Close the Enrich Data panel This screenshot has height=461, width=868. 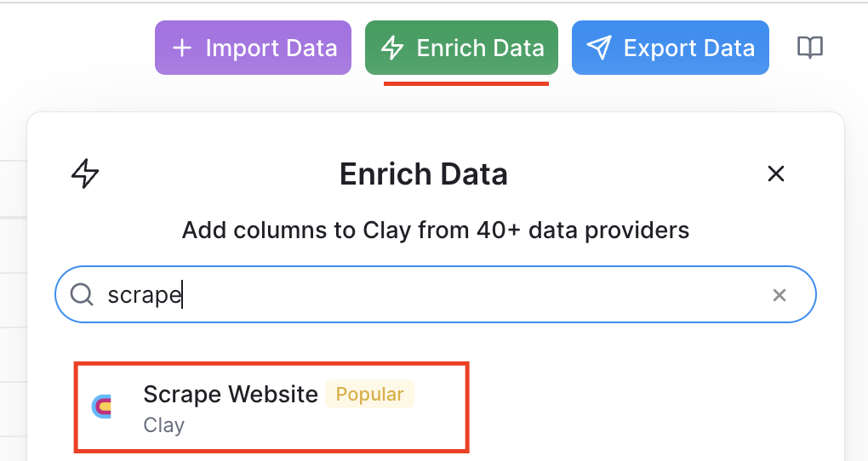[x=776, y=174]
